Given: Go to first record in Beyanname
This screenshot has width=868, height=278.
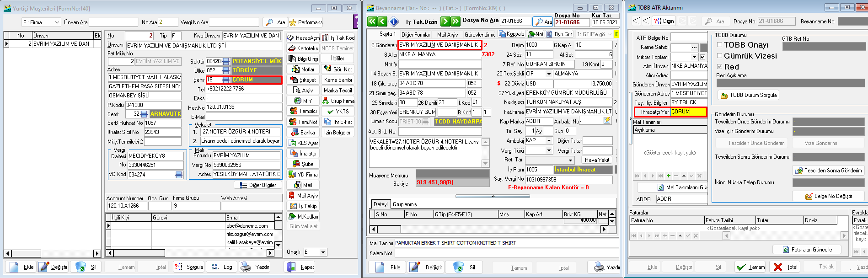Looking at the screenshot, I should tap(372, 21).
